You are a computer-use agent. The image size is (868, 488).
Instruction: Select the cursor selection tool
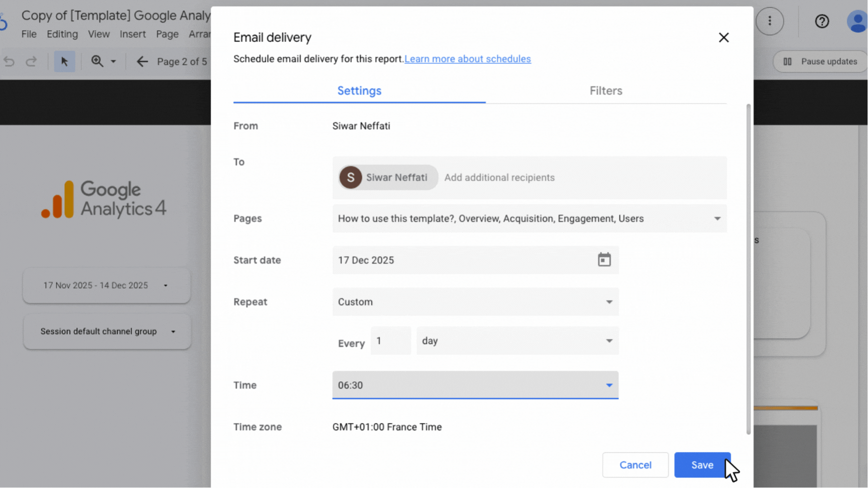click(65, 61)
